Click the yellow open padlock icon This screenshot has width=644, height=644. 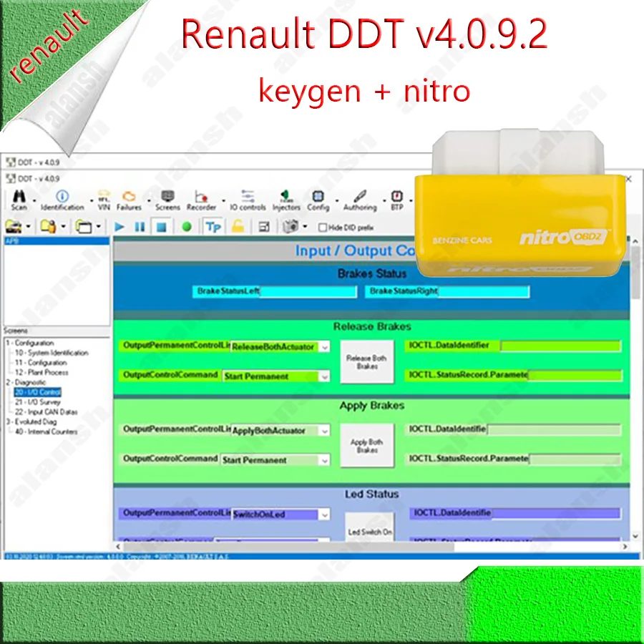pos(238,226)
